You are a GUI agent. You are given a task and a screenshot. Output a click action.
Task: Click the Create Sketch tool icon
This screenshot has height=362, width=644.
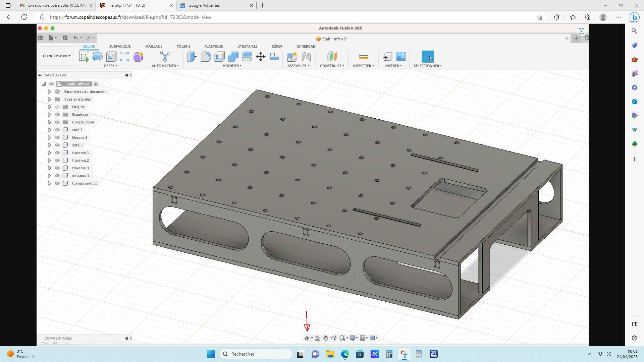tap(84, 57)
